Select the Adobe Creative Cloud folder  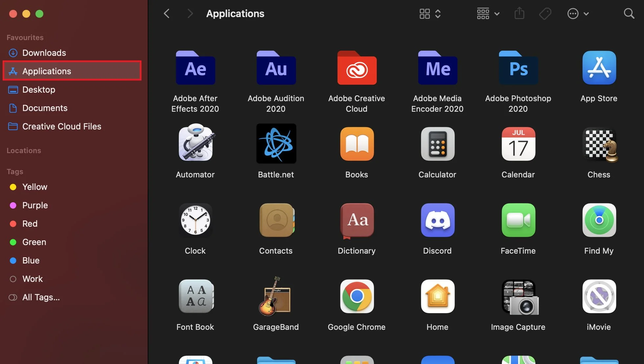357,68
